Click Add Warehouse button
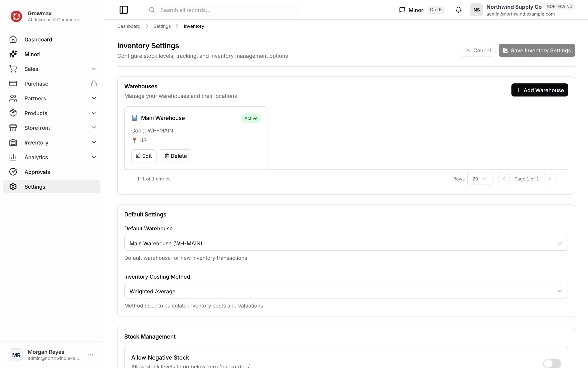 coord(540,90)
